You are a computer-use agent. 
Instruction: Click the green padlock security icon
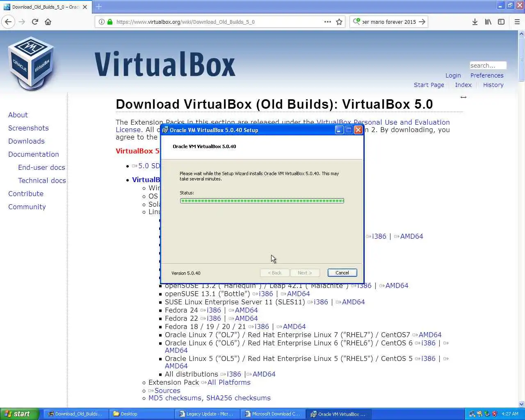[110, 22]
